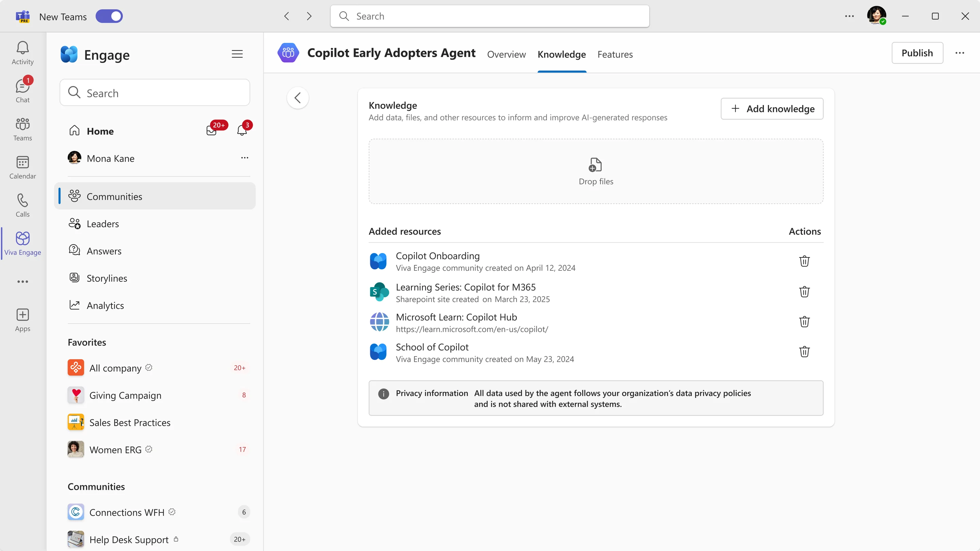Click the Communities list section heading

click(x=96, y=487)
